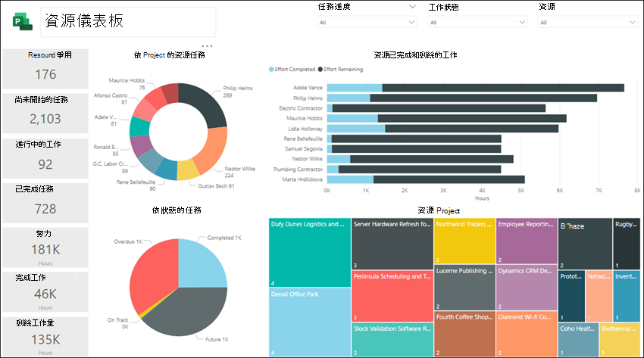The height and width of the screenshot is (358, 644).
Task: Select Server Hardware Refresh treemap tile
Action: 392,244
